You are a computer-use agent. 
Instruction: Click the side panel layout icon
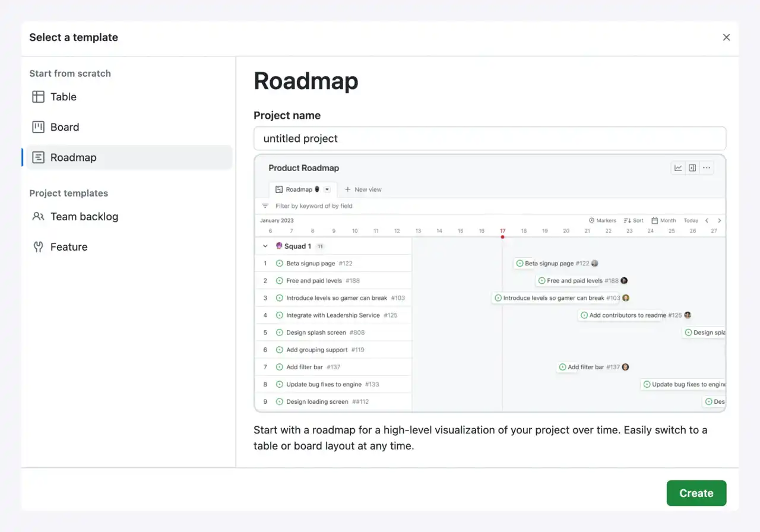[692, 167]
